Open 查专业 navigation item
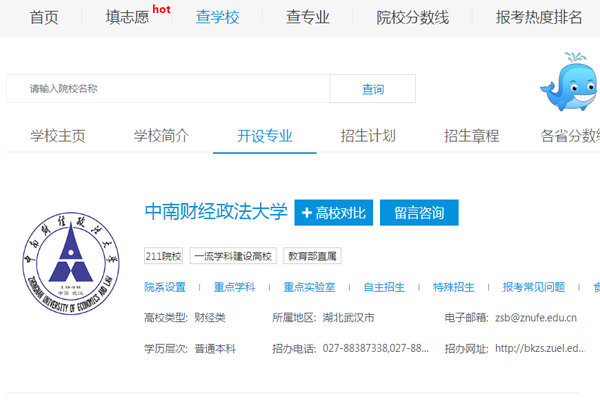This screenshot has width=600, height=400. pos(308,18)
